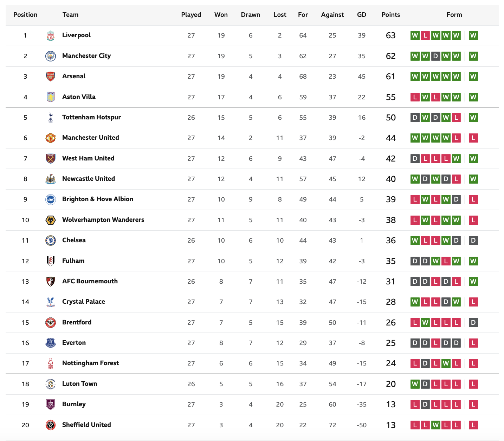Select the Points column header
Screen dimensions: 504x441
click(x=391, y=15)
